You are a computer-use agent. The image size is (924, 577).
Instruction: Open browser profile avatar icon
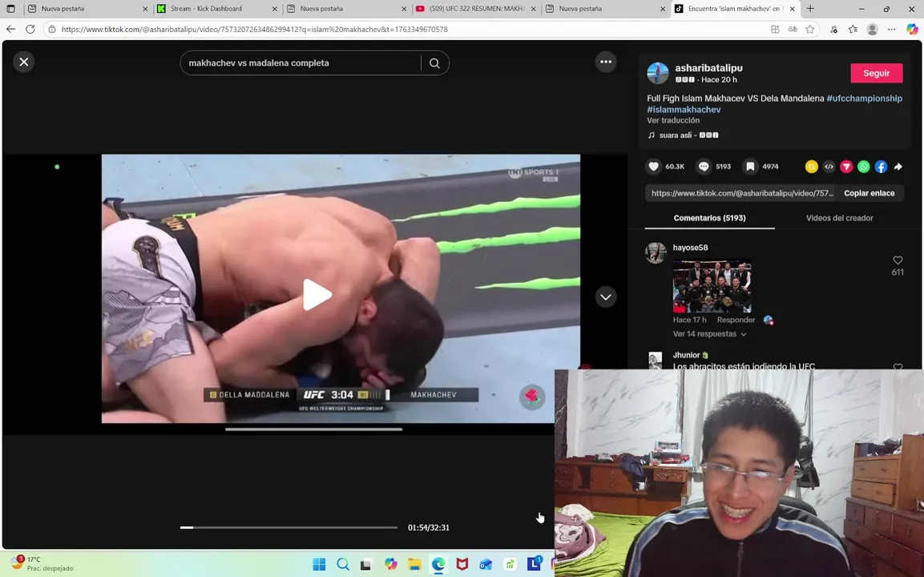[x=872, y=30]
